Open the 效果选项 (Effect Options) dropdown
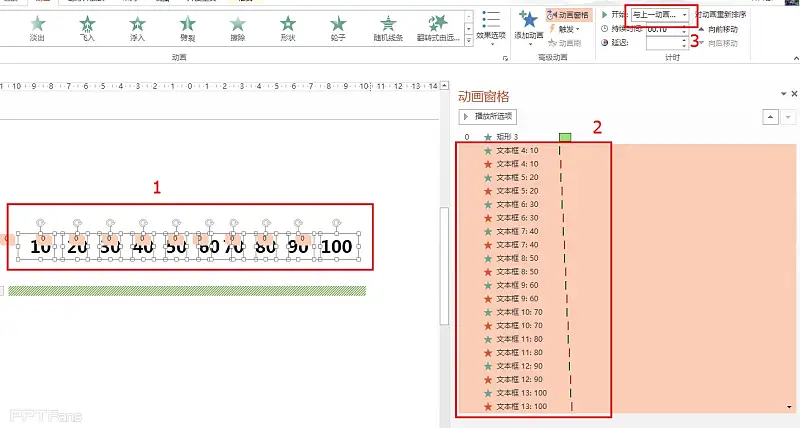The width and height of the screenshot is (800, 428). [491, 26]
